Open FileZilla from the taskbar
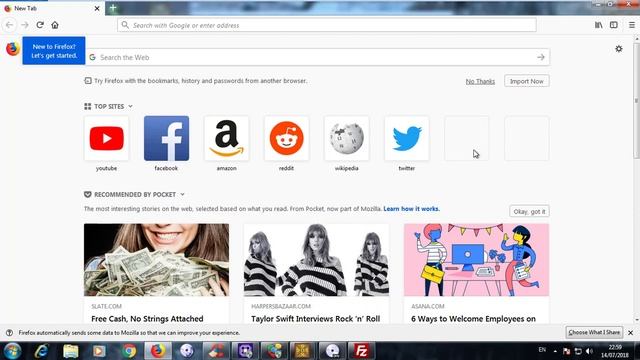The width and height of the screenshot is (640, 360). click(x=361, y=351)
